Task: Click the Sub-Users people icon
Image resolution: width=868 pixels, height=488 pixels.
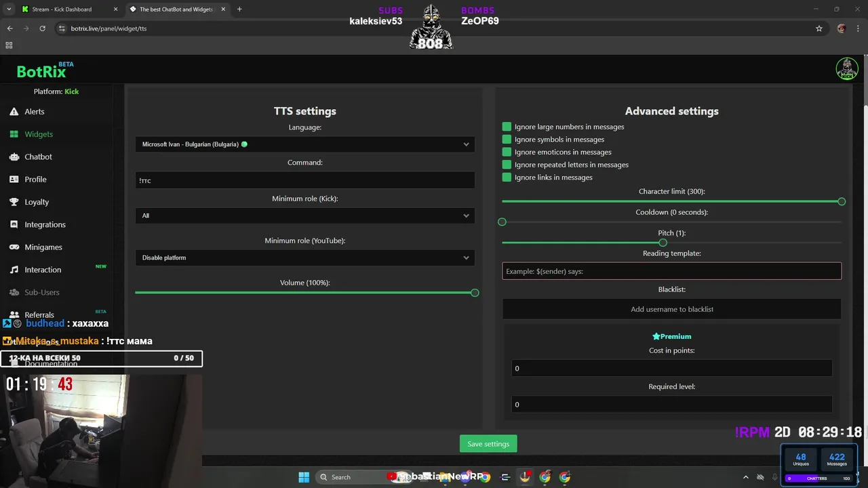Action: 14,292
